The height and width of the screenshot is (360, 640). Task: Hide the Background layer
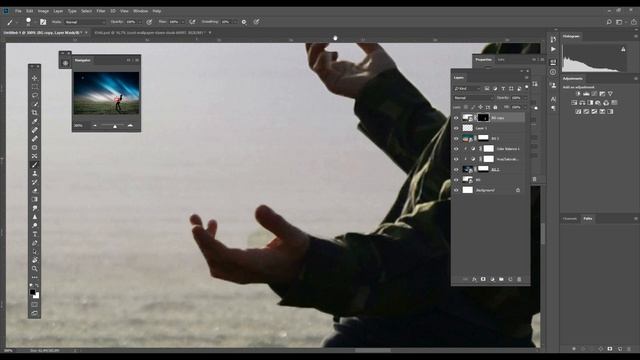pos(456,190)
